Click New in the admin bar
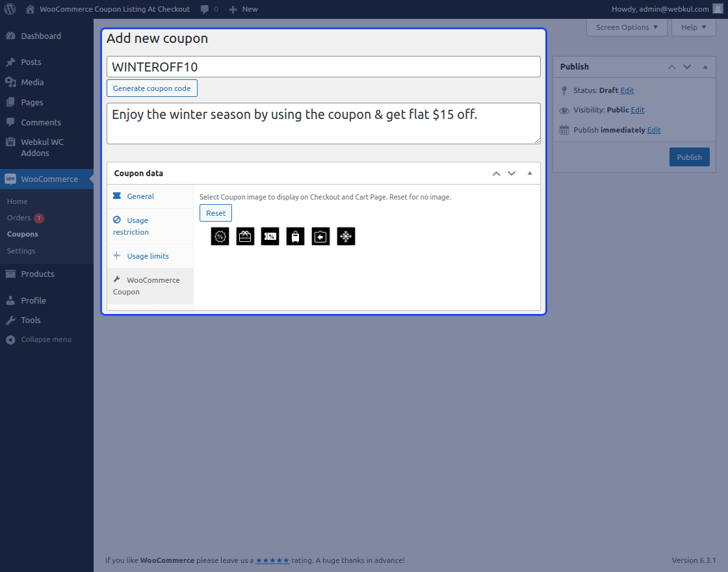The height and width of the screenshot is (572, 728). [250, 9]
